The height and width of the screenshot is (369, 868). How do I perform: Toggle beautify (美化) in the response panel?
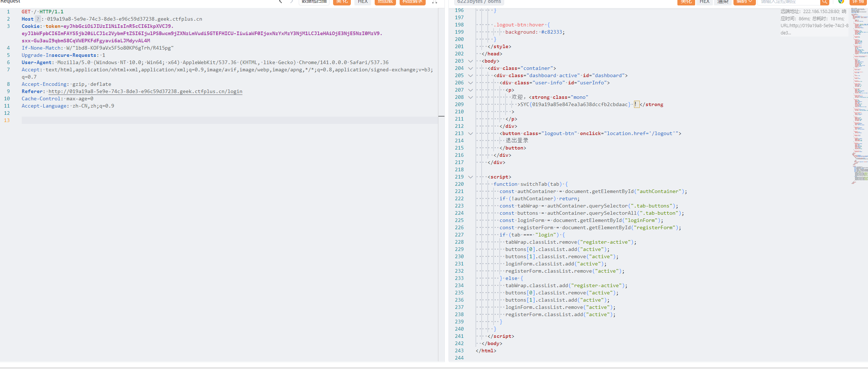click(x=686, y=2)
